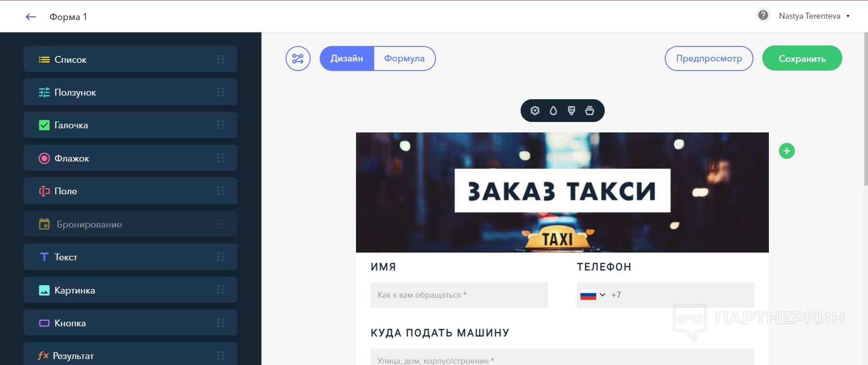Open form settings gear icon

click(x=535, y=111)
